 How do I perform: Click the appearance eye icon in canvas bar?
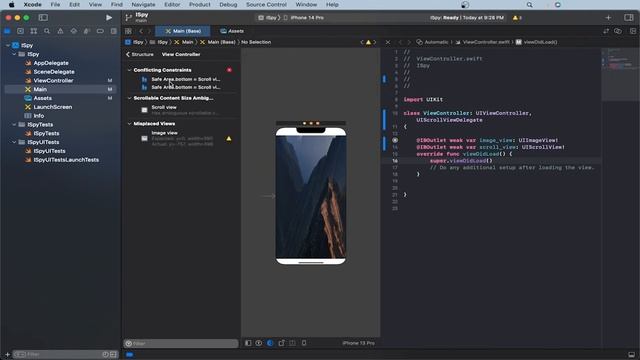(x=259, y=343)
